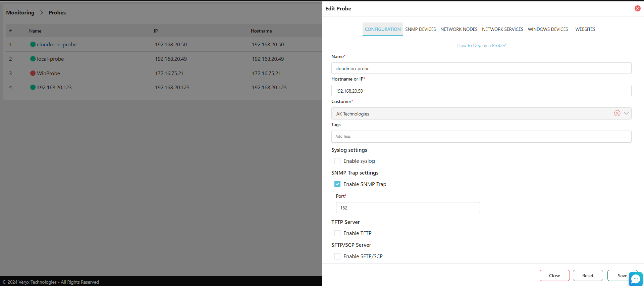Expand the Customer dropdown arrow
This screenshot has height=286, width=644.
pyautogui.click(x=626, y=113)
